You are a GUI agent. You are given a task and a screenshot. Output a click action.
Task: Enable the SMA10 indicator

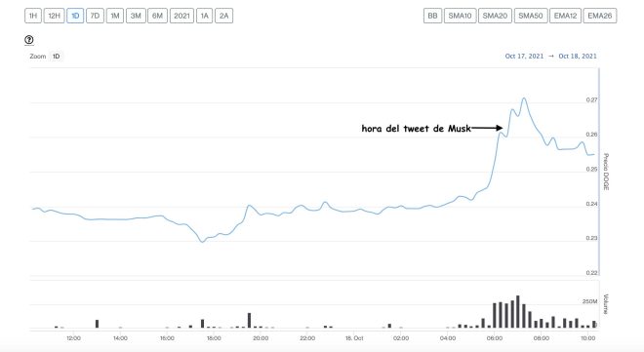pos(460,16)
